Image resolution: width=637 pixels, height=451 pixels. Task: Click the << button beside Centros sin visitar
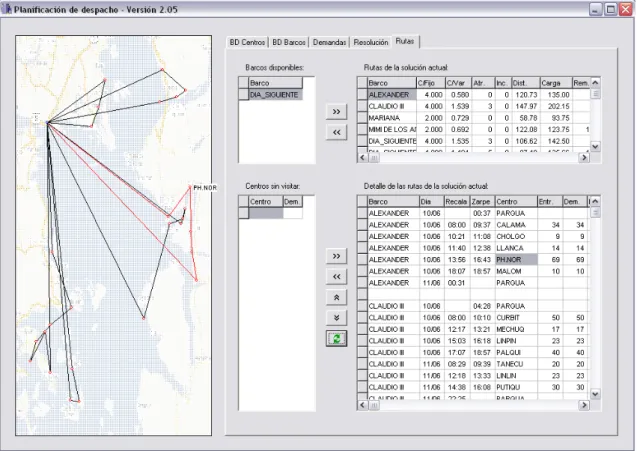click(336, 277)
